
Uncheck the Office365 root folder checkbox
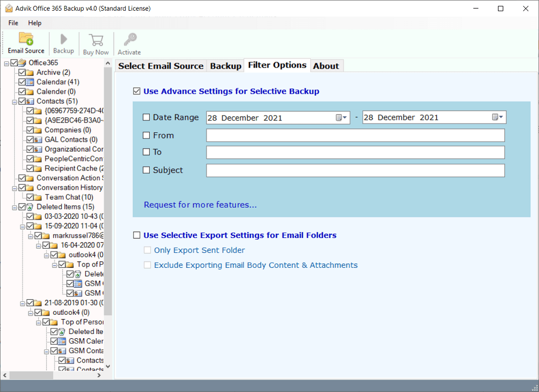[14, 62]
